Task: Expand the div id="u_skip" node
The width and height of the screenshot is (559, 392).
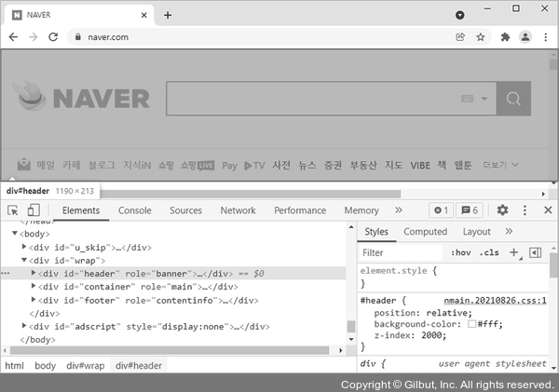Action: click(x=24, y=247)
